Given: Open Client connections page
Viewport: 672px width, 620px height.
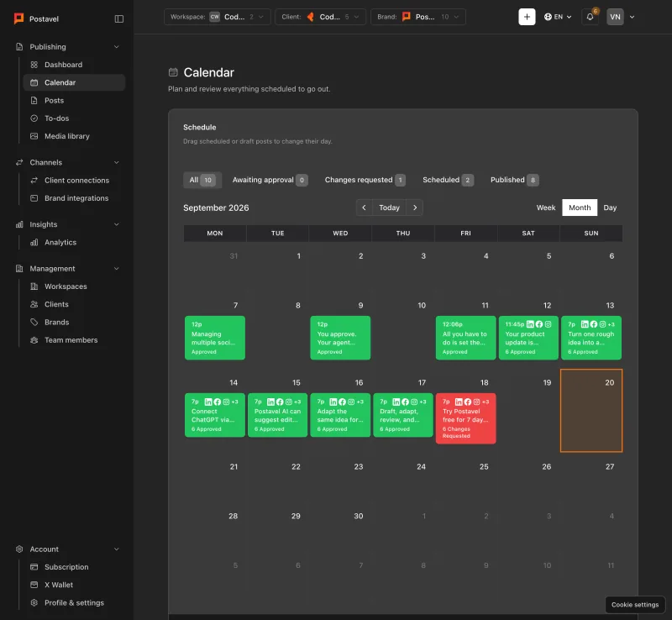Looking at the screenshot, I should (74, 181).
